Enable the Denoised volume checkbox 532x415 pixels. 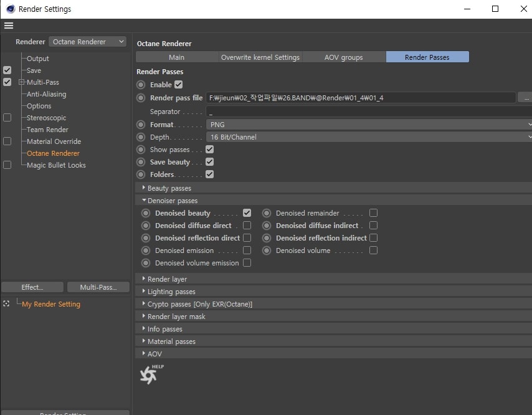click(x=373, y=250)
